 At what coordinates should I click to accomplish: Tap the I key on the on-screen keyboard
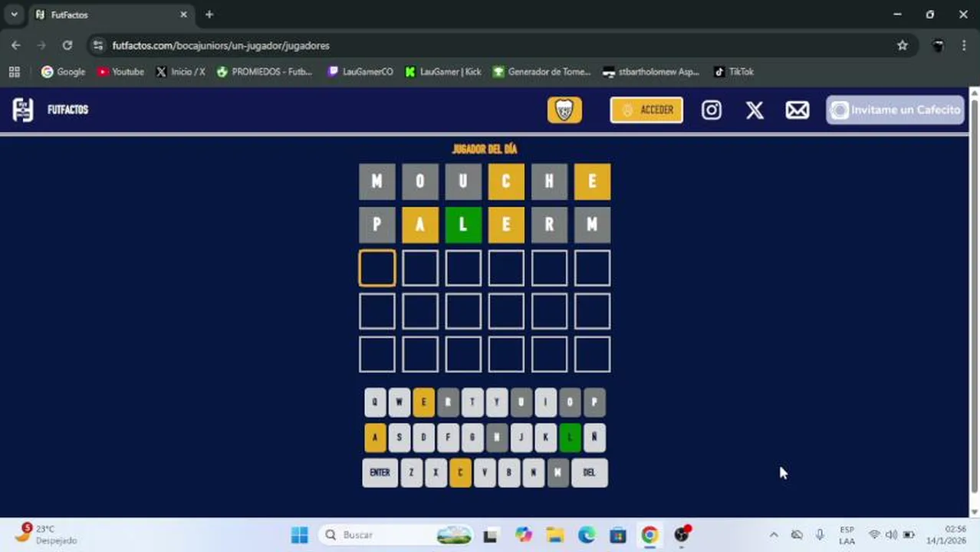tap(545, 402)
